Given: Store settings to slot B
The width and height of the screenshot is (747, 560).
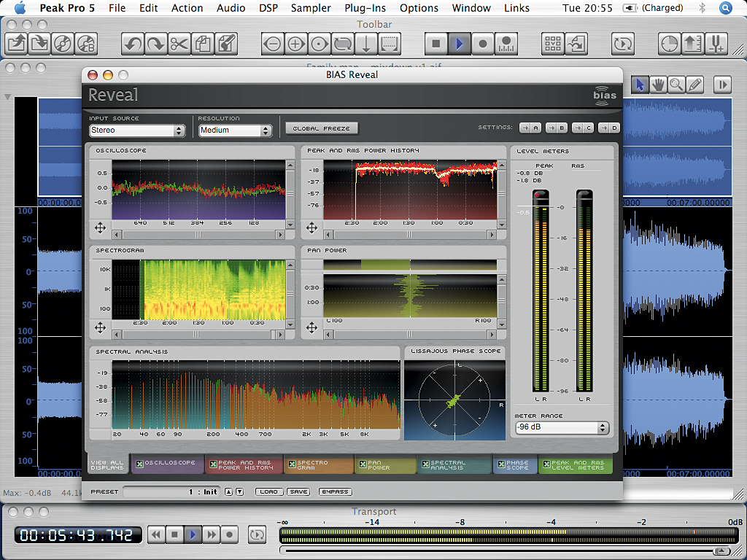Looking at the screenshot, I should [557, 128].
